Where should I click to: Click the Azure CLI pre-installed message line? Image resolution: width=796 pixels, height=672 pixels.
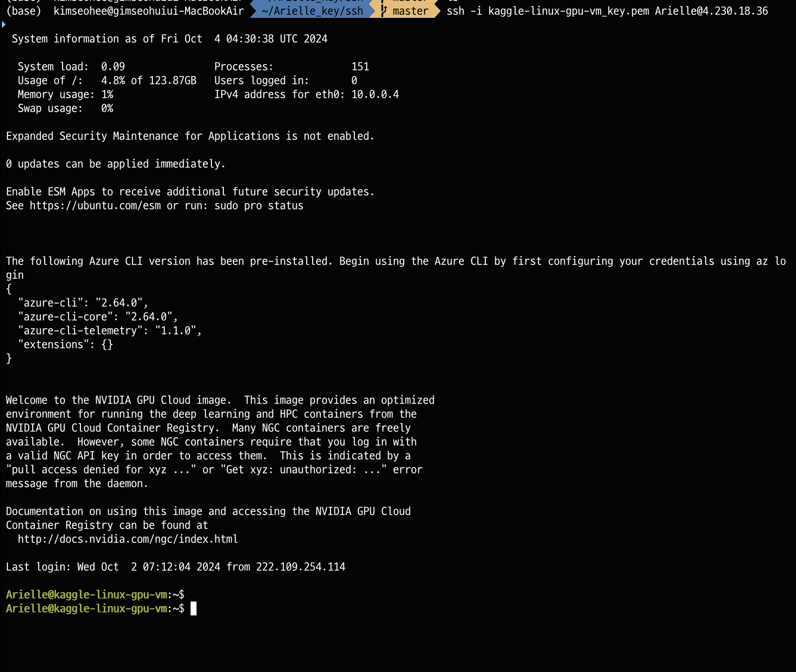[396, 261]
